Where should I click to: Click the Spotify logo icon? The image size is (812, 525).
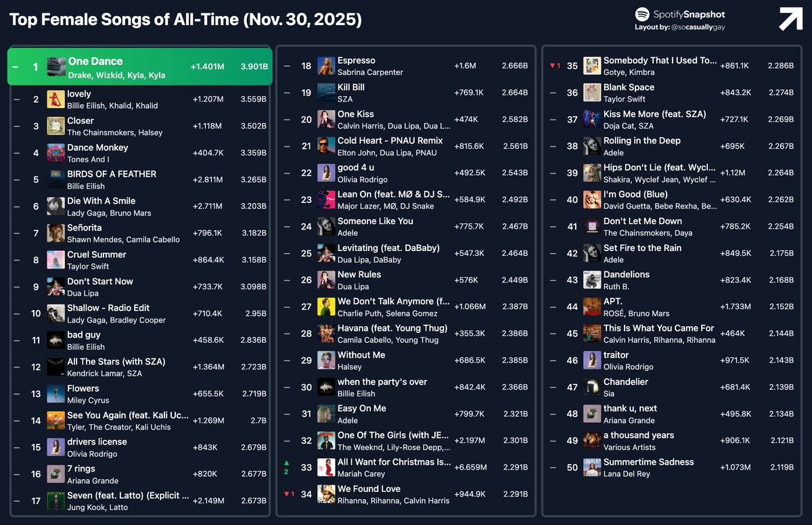pos(642,14)
